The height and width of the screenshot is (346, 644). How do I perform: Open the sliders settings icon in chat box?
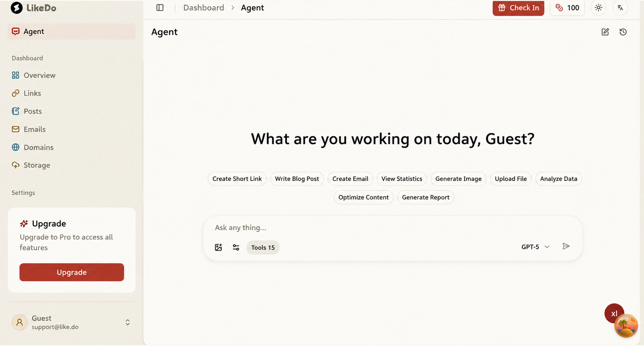(x=236, y=247)
